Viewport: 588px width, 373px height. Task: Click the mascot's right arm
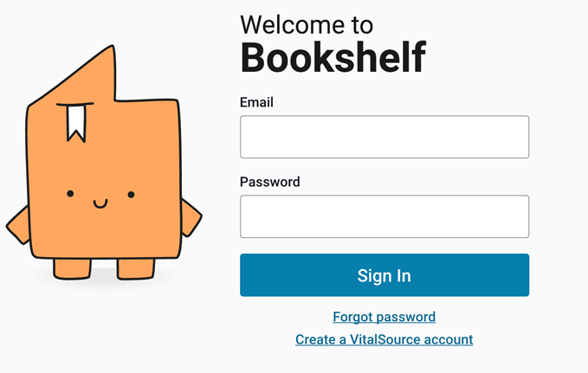click(191, 220)
